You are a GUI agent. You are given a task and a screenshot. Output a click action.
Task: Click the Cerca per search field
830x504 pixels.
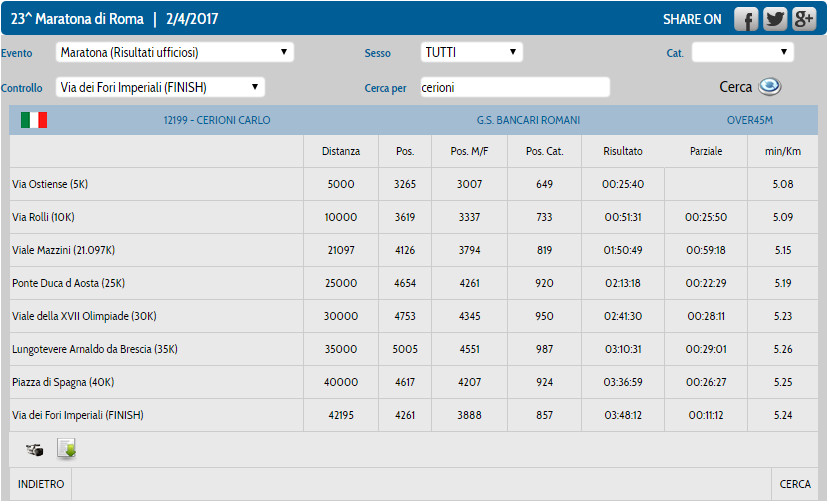[514, 87]
